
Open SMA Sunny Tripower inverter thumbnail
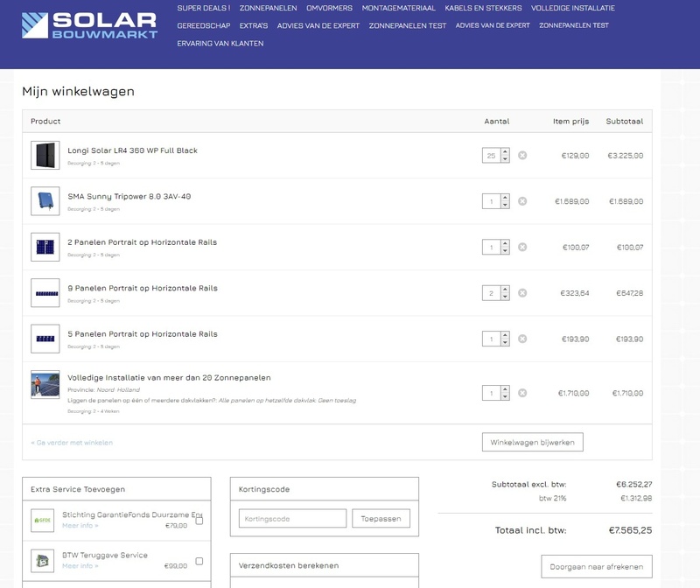[x=45, y=201]
